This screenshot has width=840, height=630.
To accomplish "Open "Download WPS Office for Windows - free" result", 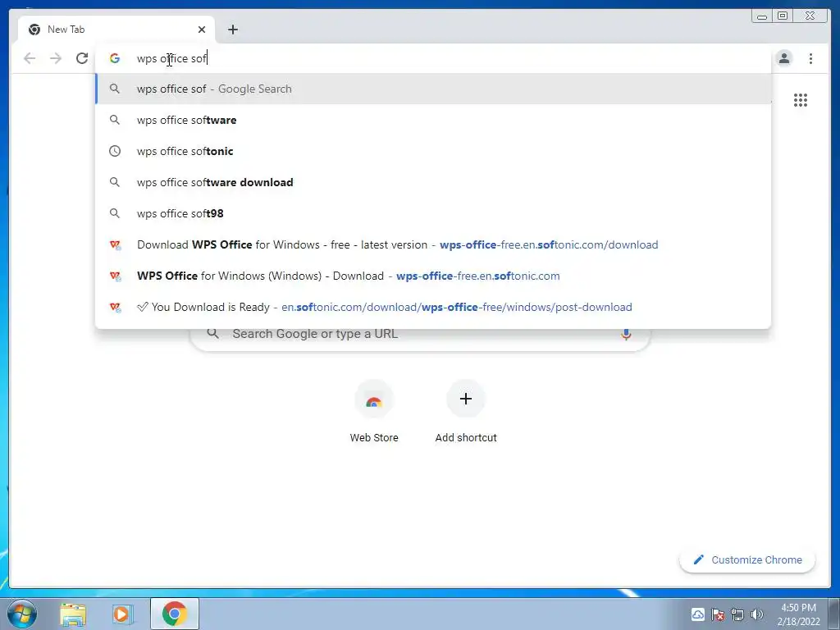I will pos(433,244).
